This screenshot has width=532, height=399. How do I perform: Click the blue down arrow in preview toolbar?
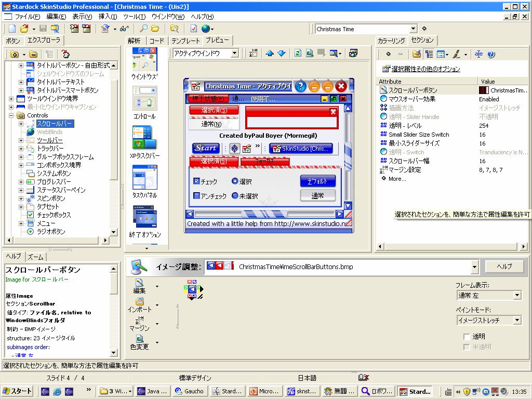pyautogui.click(x=282, y=54)
